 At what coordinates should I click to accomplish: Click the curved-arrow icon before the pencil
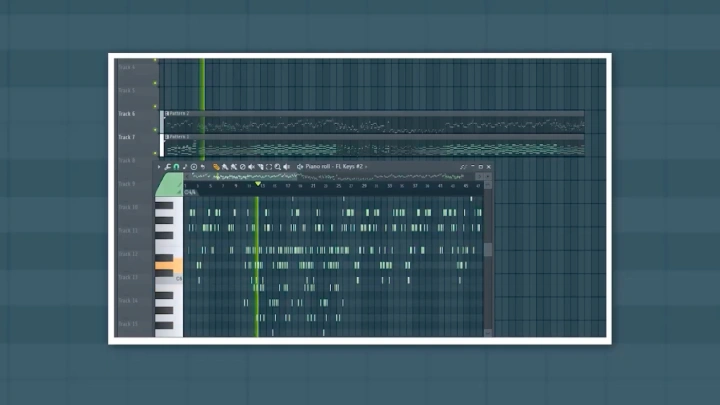coord(202,167)
